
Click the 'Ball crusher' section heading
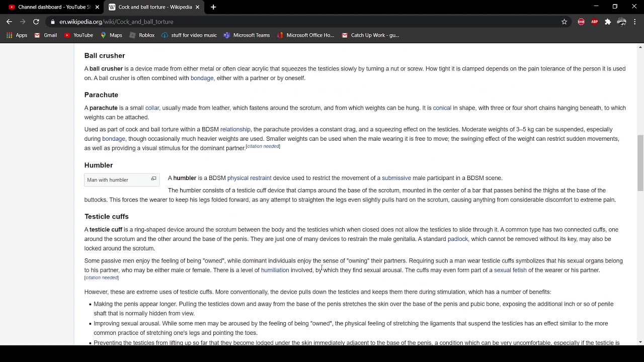pyautogui.click(x=105, y=55)
